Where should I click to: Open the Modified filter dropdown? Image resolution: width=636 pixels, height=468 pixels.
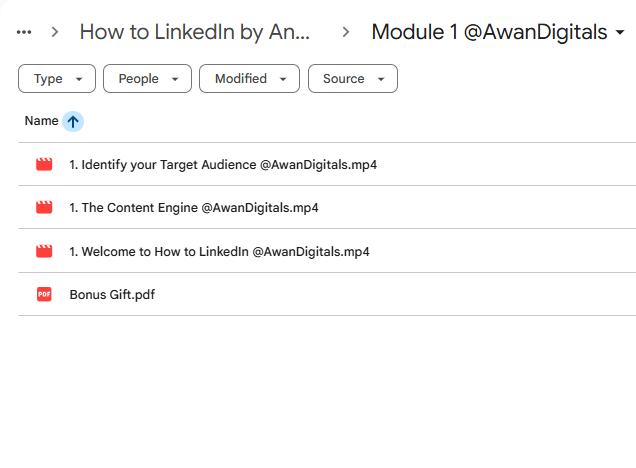pyautogui.click(x=249, y=79)
